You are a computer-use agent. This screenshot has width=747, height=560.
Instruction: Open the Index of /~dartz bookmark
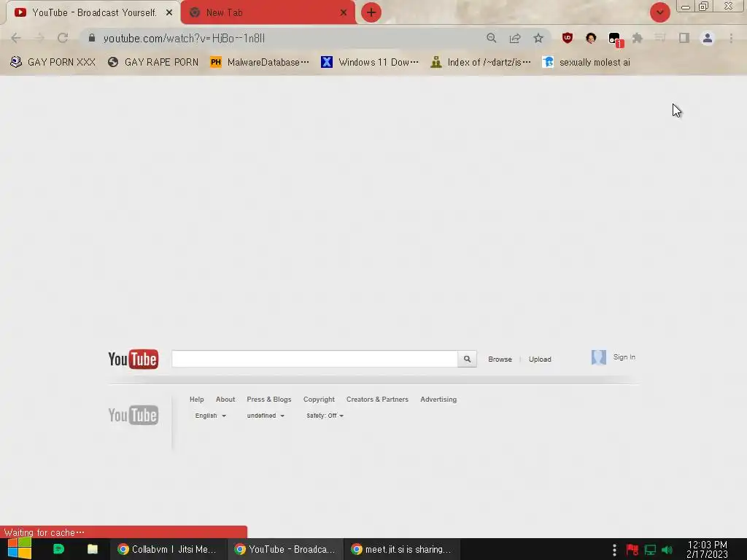coord(480,62)
